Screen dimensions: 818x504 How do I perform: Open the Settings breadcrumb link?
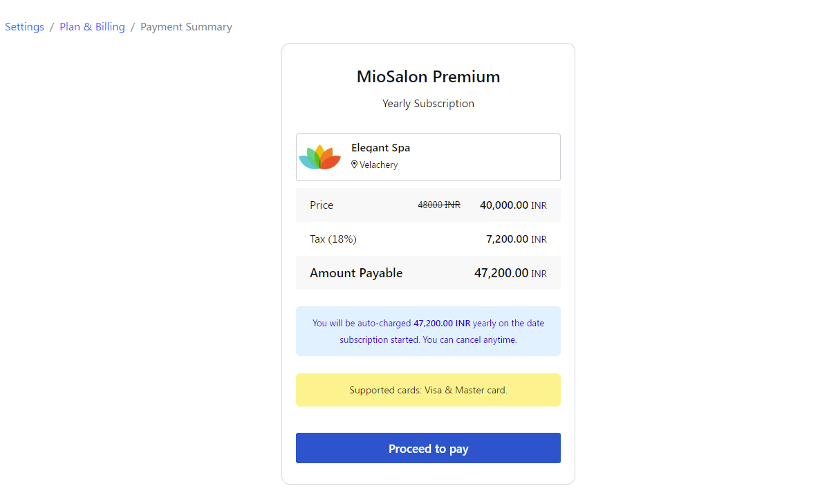coord(24,27)
